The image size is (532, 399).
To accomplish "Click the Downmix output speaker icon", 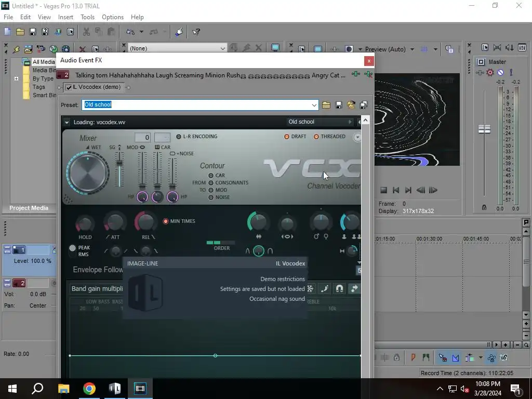I will 510,47.
